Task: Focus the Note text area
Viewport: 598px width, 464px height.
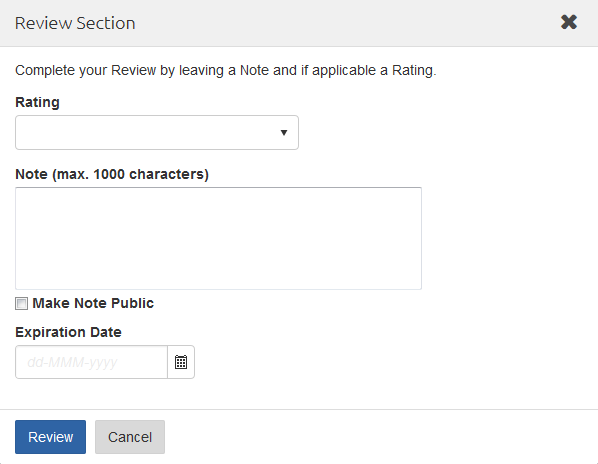Action: coord(218,238)
